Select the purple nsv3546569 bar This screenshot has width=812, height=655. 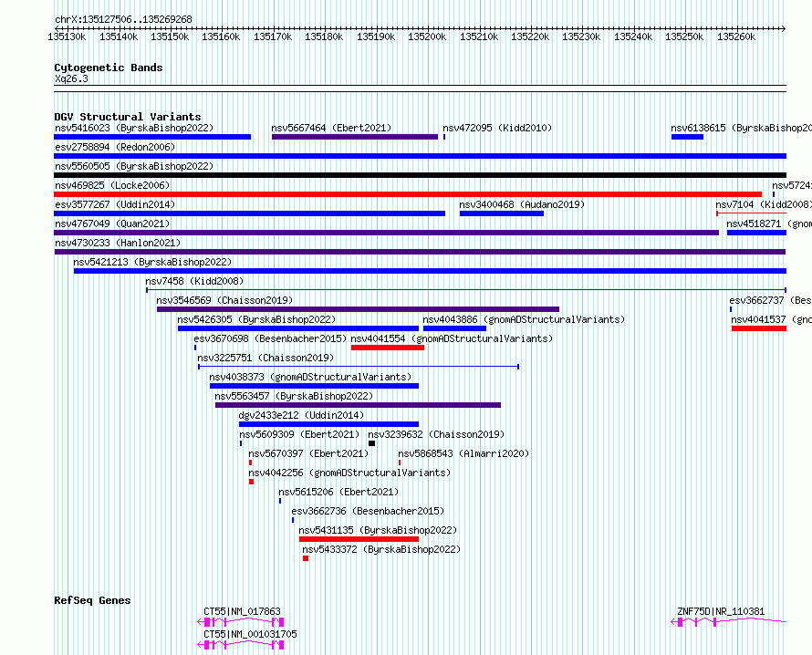point(358,309)
